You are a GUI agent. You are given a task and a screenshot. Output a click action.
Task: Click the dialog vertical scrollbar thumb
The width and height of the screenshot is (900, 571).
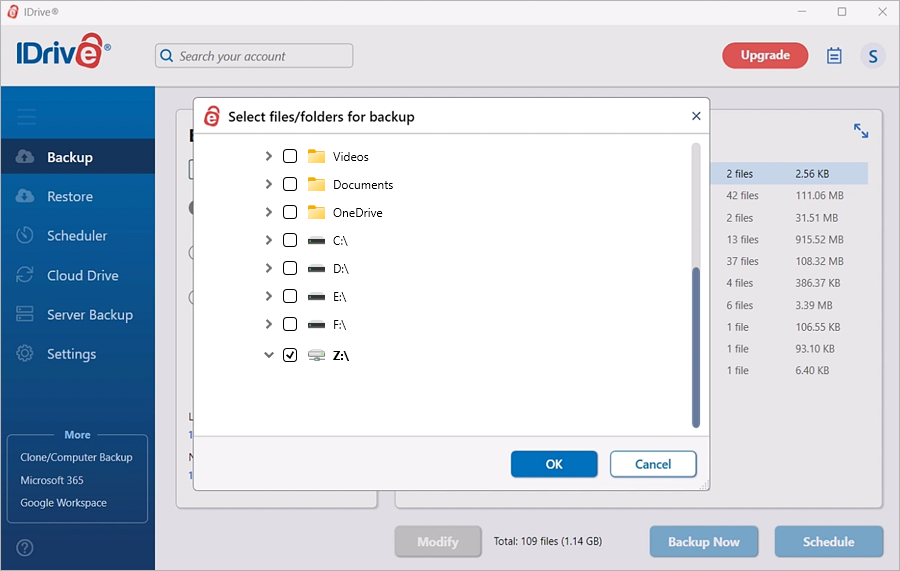(696, 347)
